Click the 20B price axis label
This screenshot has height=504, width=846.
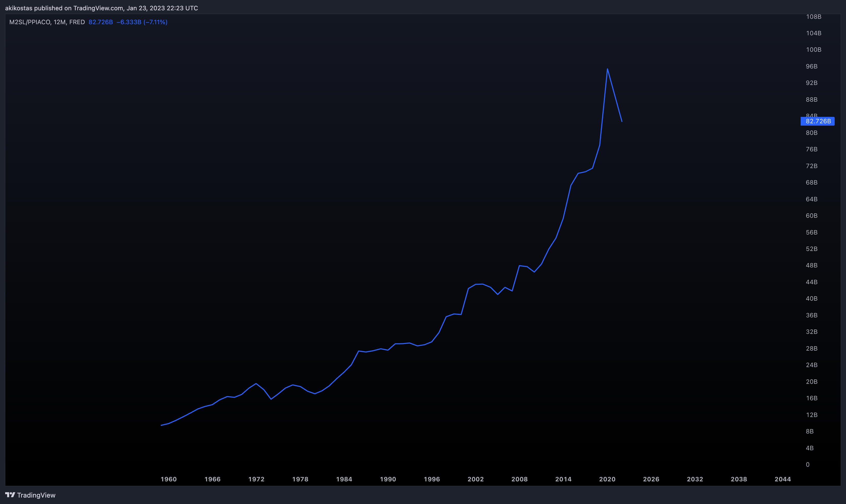point(811,381)
